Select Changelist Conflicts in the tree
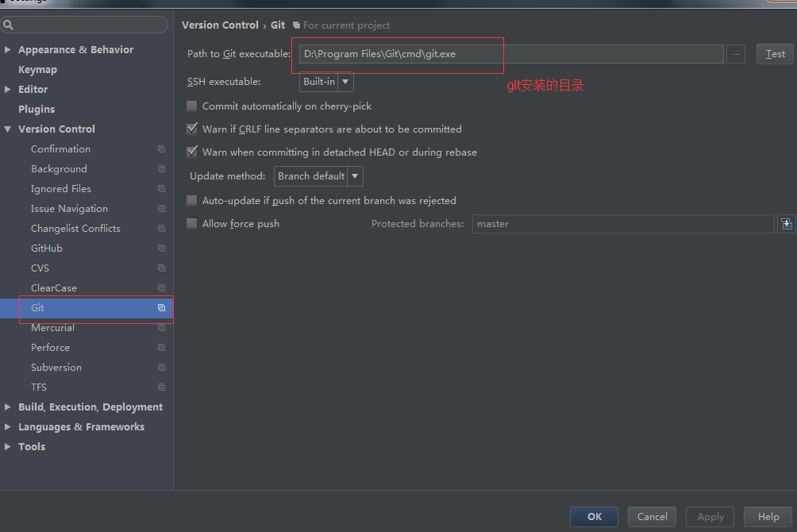The height and width of the screenshot is (532, 797). 75,229
